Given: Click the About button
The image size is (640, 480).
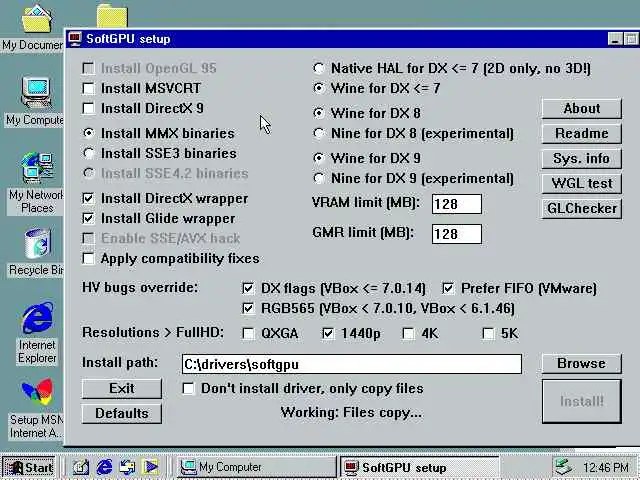Looking at the screenshot, I should click(x=582, y=109).
